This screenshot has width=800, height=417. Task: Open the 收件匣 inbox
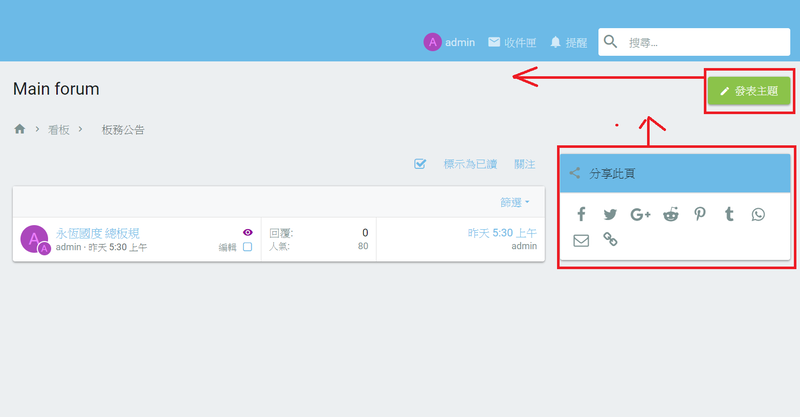coord(511,42)
